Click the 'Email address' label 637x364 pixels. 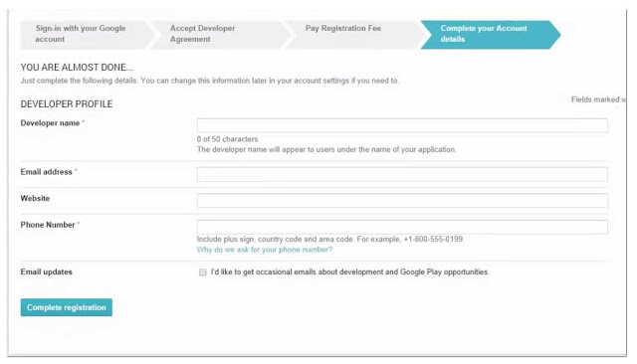[47, 172]
